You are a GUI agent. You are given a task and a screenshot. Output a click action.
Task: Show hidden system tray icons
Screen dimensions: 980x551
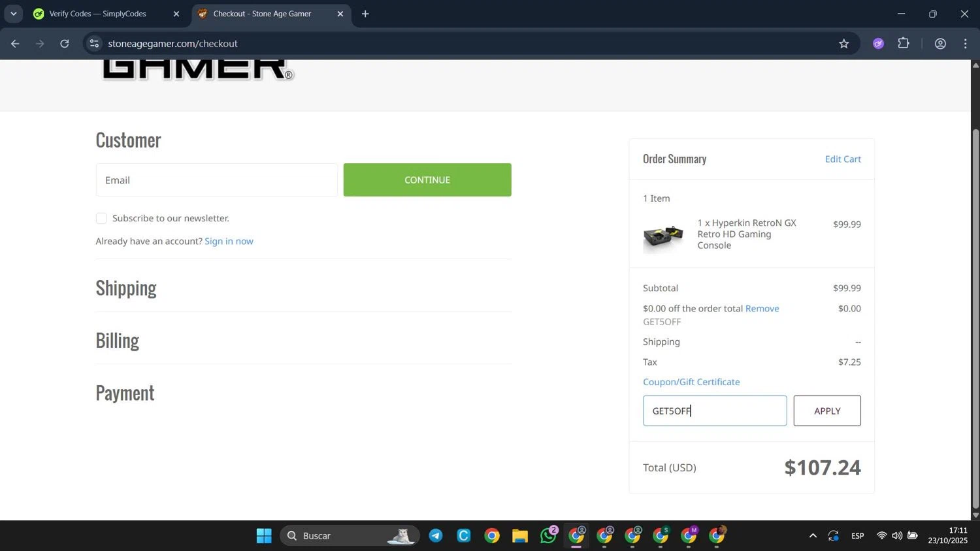click(x=813, y=536)
